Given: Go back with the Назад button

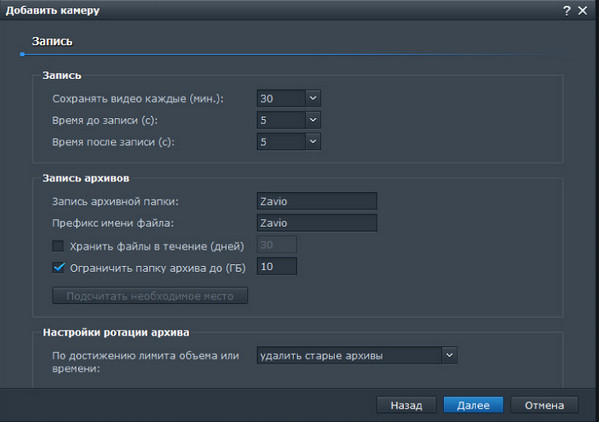Looking at the screenshot, I should point(406,405).
